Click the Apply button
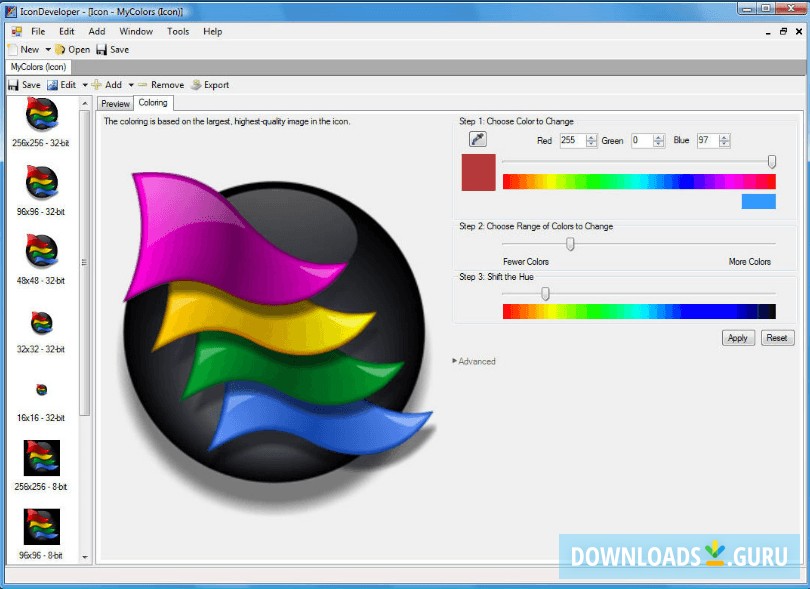810x589 pixels. (x=738, y=338)
